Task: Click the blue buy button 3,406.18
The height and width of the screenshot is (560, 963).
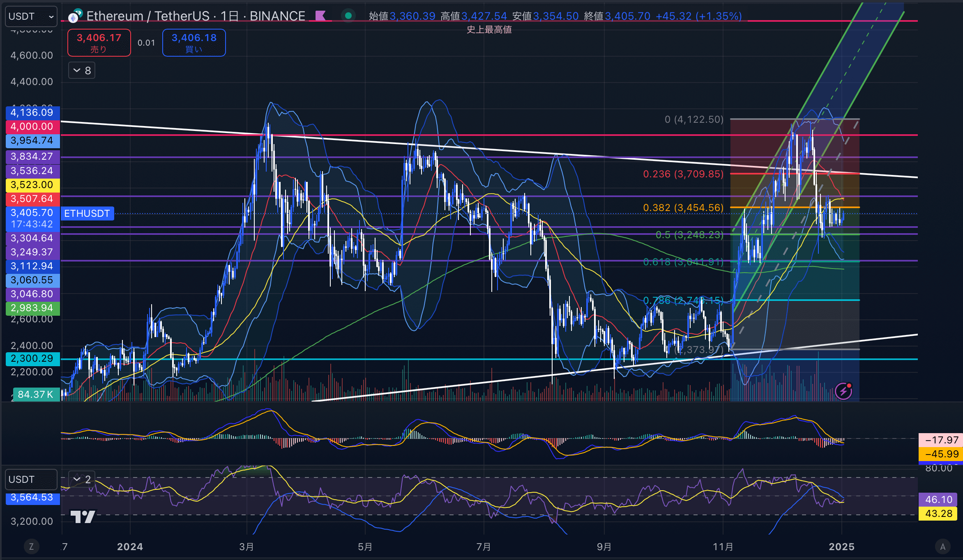Action: [x=194, y=43]
